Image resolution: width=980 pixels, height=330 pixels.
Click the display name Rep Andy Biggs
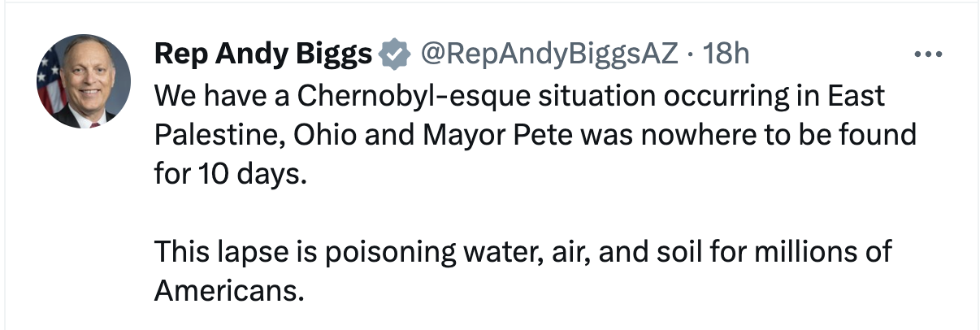click(x=262, y=54)
